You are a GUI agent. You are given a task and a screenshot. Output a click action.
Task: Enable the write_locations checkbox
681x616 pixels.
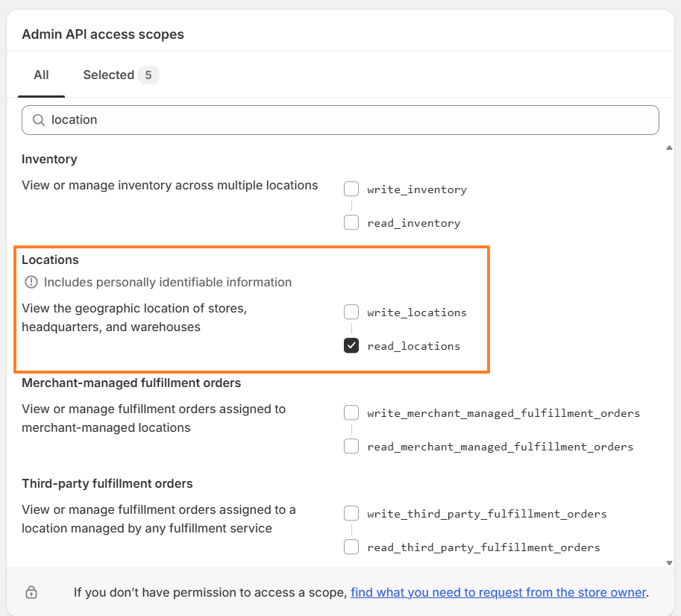point(351,312)
